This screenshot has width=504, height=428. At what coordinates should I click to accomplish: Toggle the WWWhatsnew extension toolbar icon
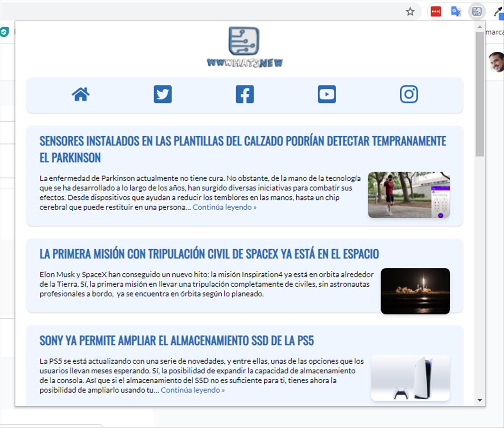click(x=477, y=11)
